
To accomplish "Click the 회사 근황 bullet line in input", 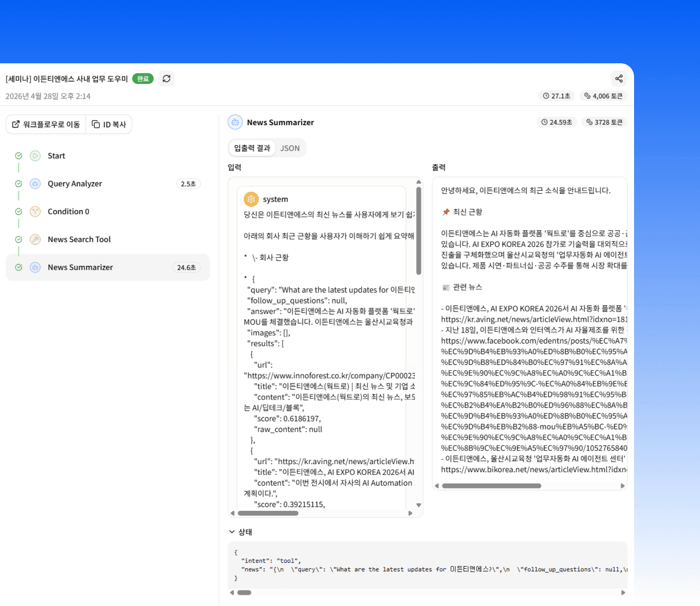I will click(x=266, y=257).
